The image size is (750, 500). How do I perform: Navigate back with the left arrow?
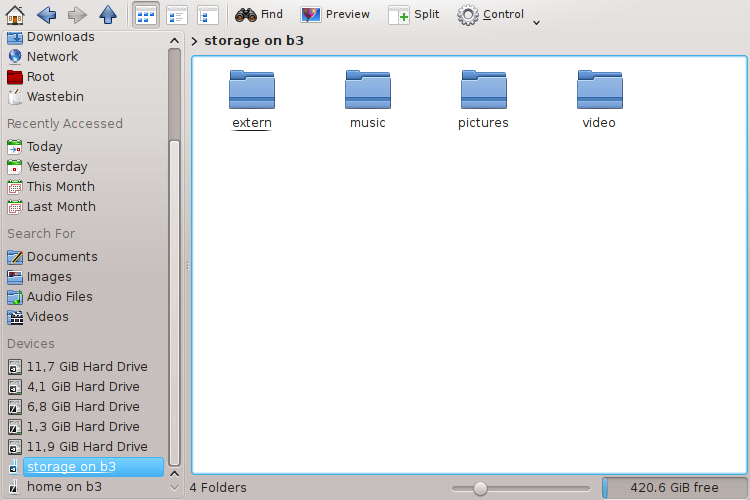(46, 14)
